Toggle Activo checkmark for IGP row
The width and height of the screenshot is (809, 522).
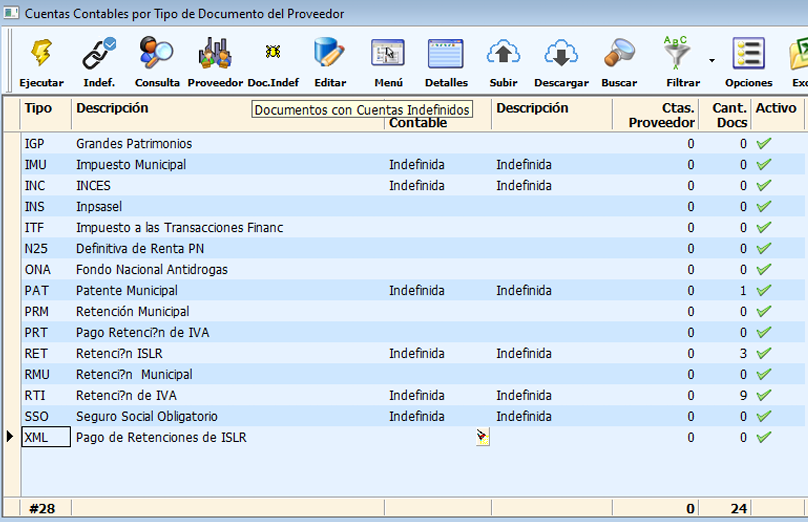tap(764, 144)
